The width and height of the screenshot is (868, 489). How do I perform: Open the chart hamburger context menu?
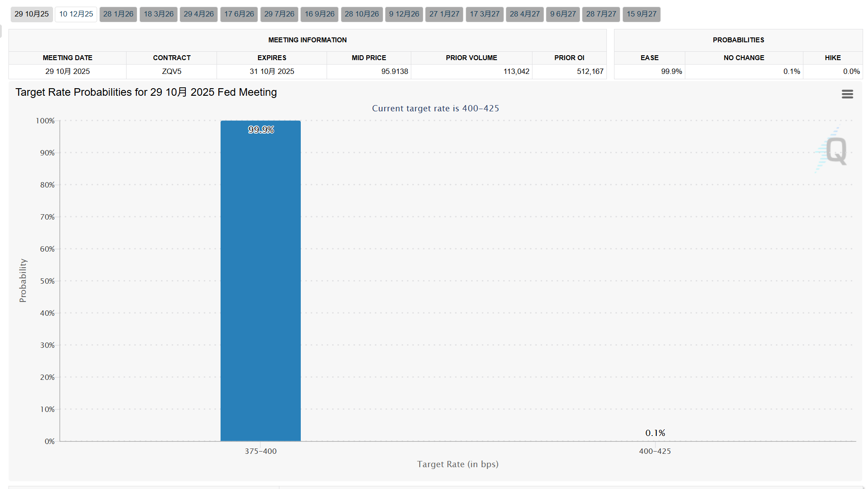pos(847,94)
